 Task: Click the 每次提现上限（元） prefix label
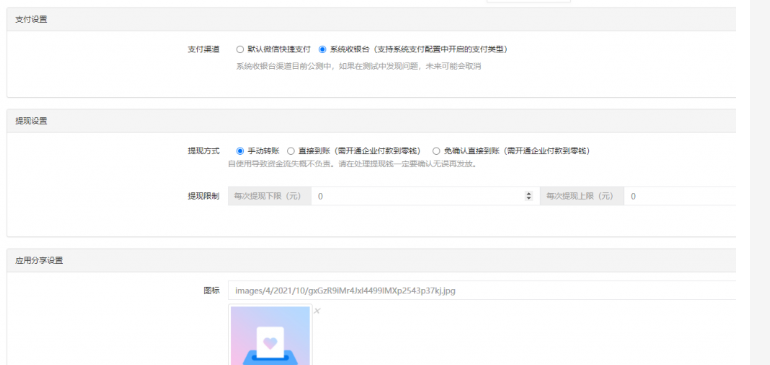point(582,196)
